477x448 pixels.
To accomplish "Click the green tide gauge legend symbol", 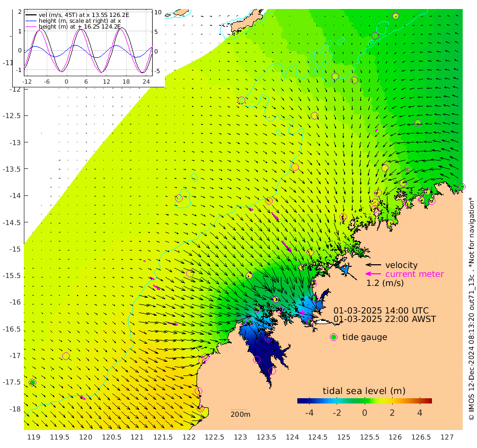I will 334,337.
